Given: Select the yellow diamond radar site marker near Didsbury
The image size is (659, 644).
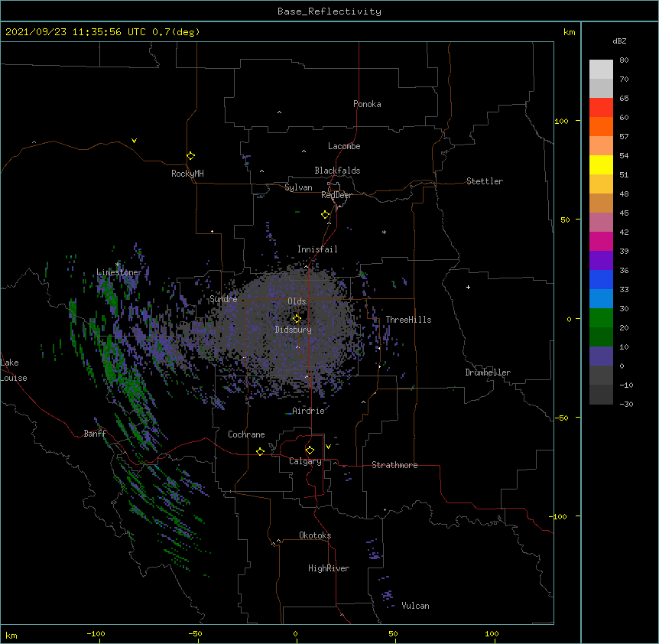Looking at the screenshot, I should pyautogui.click(x=297, y=318).
